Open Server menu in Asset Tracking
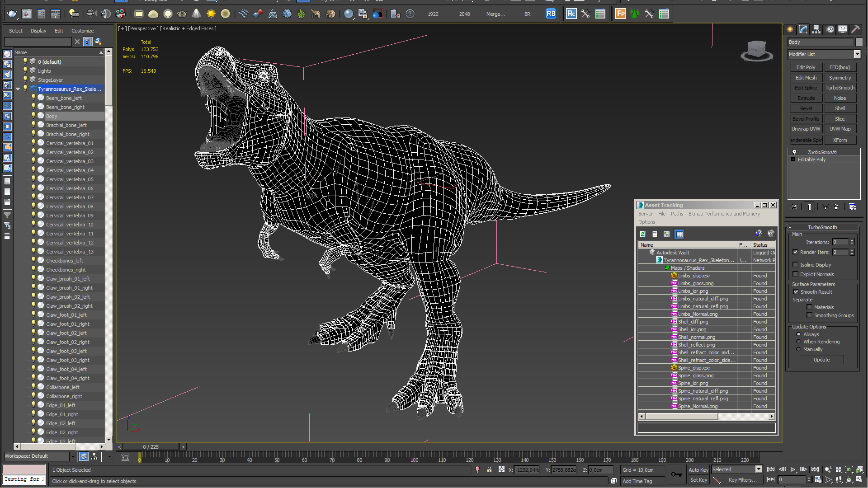 click(x=645, y=214)
